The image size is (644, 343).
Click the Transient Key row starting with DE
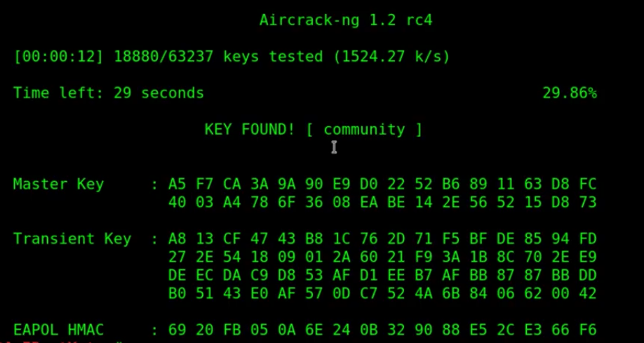tap(382, 275)
